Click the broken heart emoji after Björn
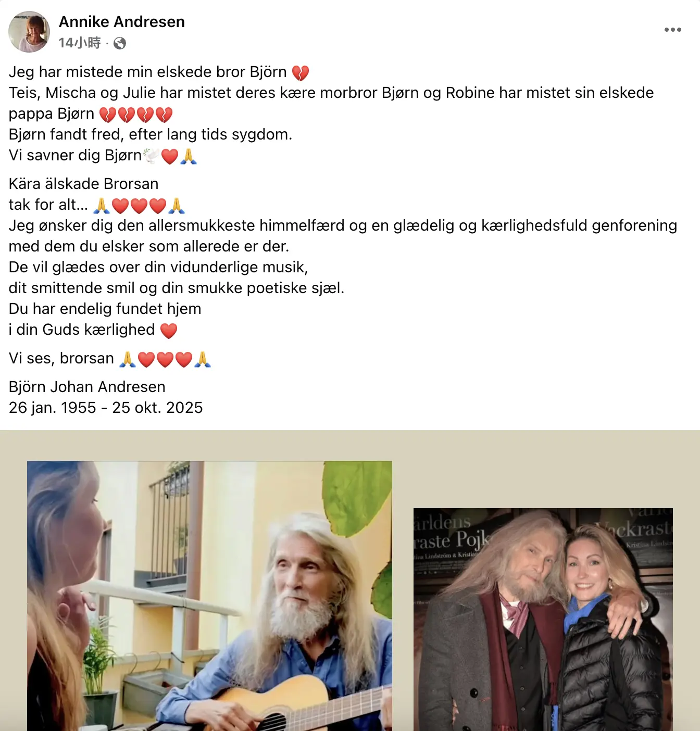Image resolution: width=700 pixels, height=731 pixels. point(301,72)
